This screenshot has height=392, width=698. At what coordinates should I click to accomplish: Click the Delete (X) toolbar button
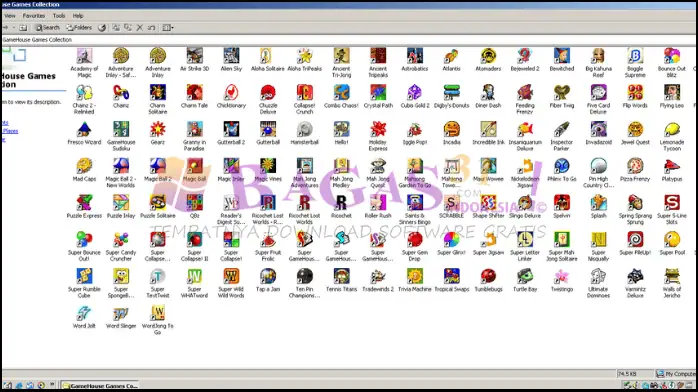(x=139, y=28)
